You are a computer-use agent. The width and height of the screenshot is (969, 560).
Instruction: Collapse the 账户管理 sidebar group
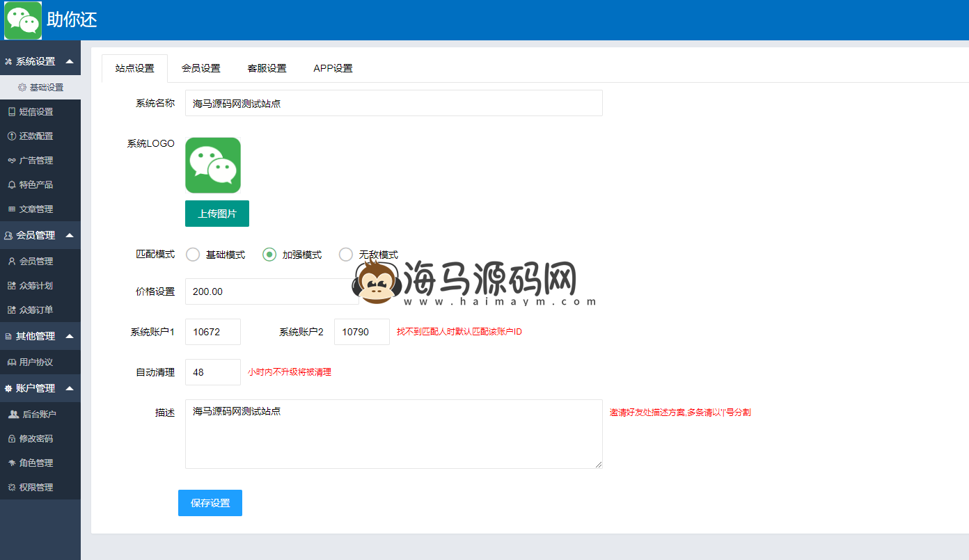69,388
